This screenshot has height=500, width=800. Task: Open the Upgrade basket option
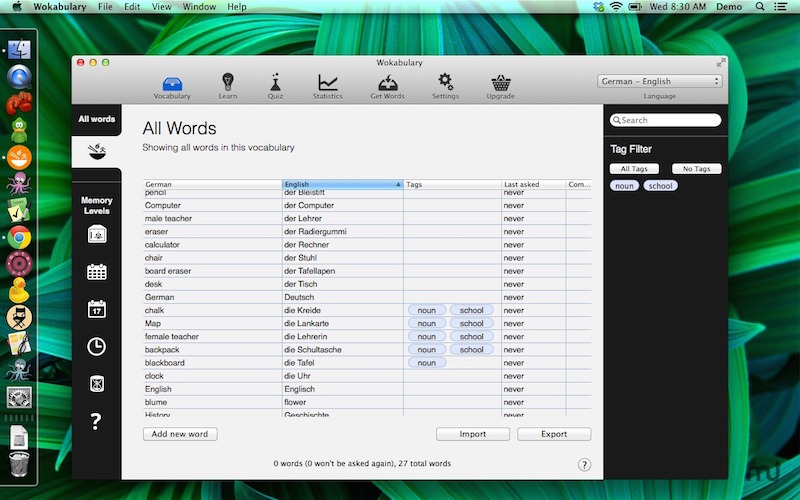501,87
